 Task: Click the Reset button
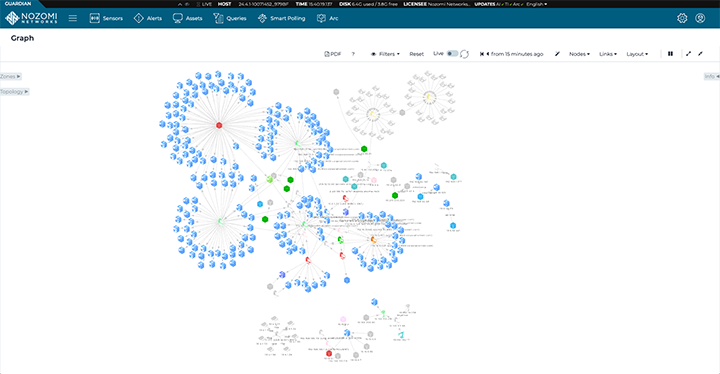(x=416, y=54)
